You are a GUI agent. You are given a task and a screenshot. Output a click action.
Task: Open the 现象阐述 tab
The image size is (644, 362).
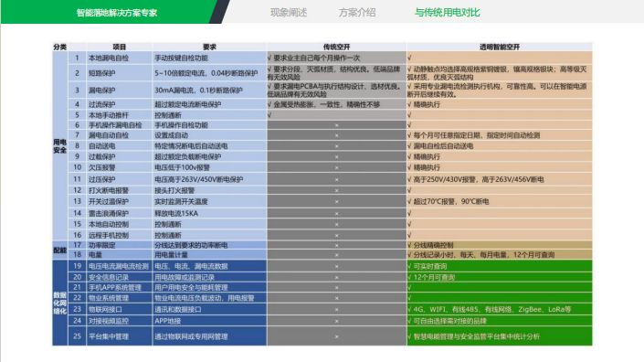pos(289,12)
